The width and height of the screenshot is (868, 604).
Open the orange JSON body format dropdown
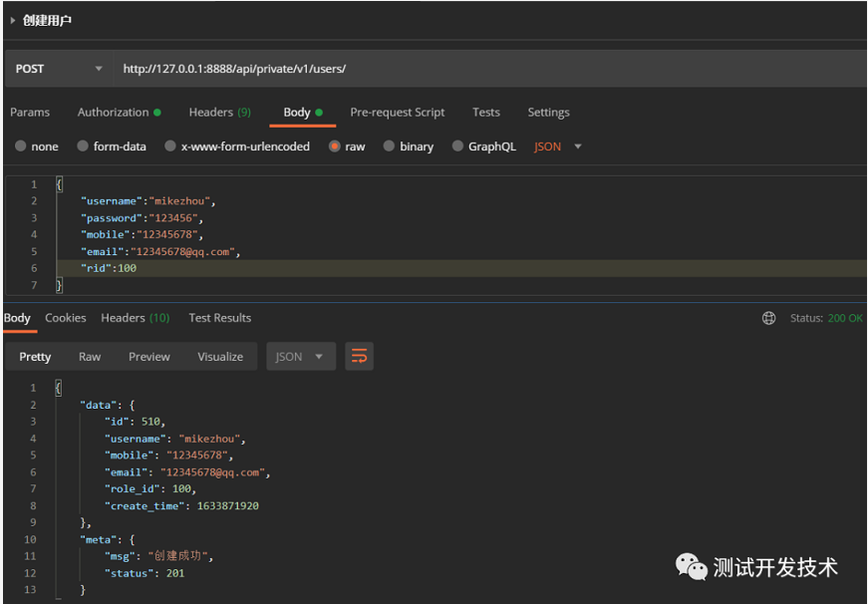(x=557, y=147)
